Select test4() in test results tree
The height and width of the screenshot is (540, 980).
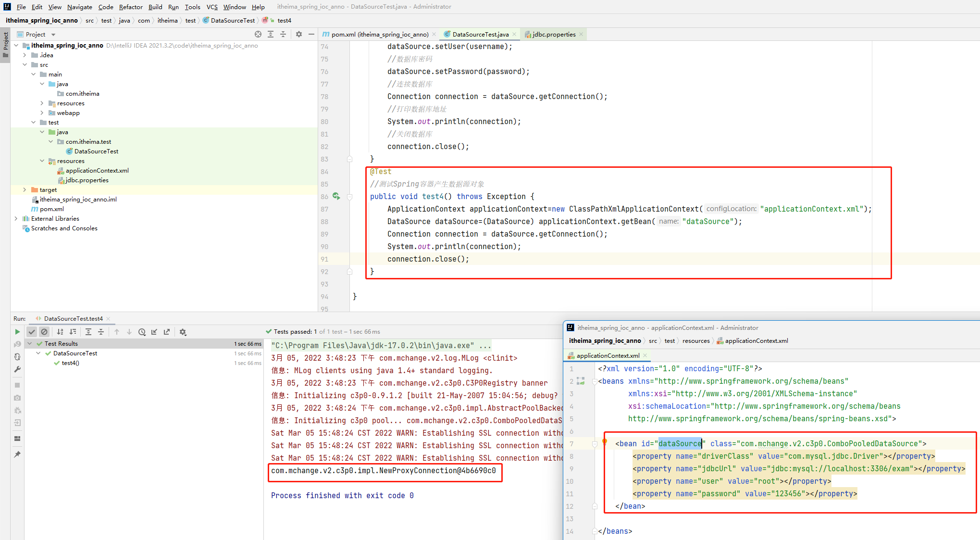pos(70,363)
